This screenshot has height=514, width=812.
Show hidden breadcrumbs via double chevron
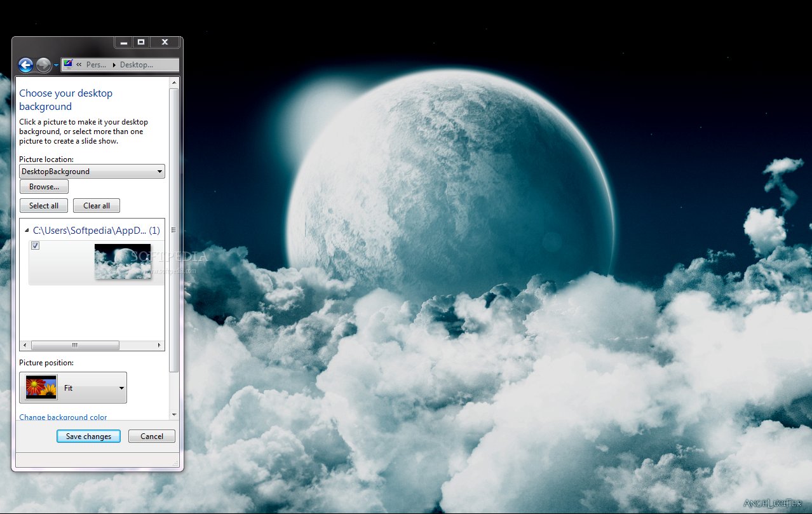pyautogui.click(x=79, y=65)
